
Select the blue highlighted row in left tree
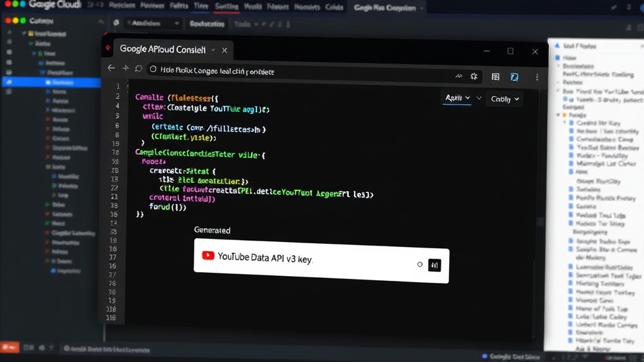click(x=52, y=82)
